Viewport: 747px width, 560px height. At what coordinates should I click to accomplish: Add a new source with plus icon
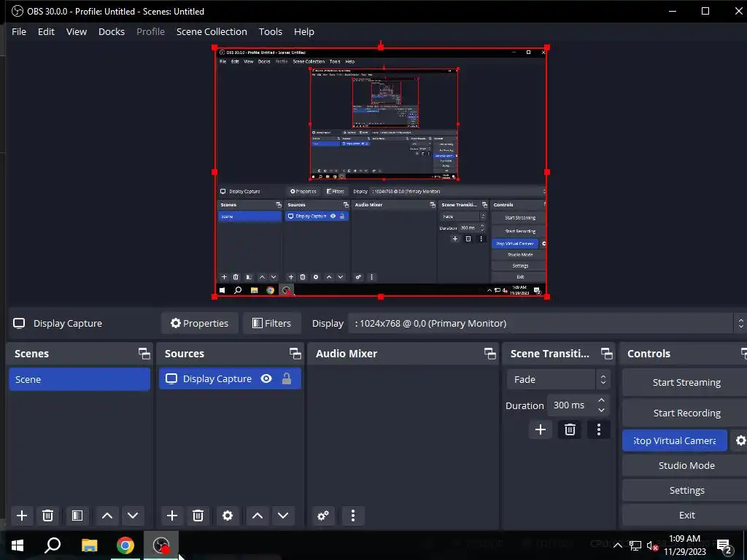click(172, 516)
